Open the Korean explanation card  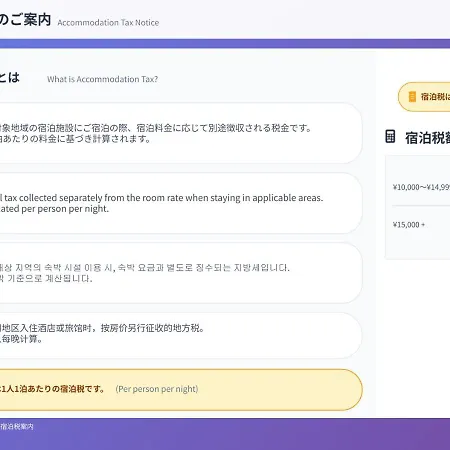[181, 273]
